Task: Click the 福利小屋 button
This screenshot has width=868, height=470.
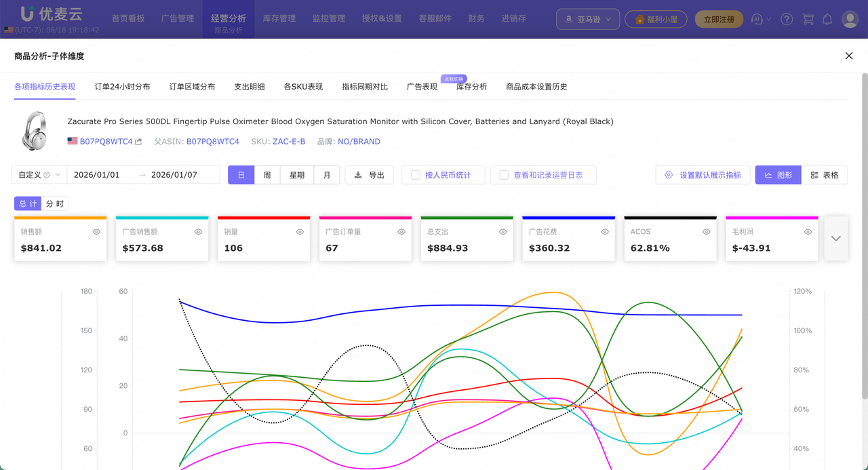Action: pyautogui.click(x=656, y=20)
